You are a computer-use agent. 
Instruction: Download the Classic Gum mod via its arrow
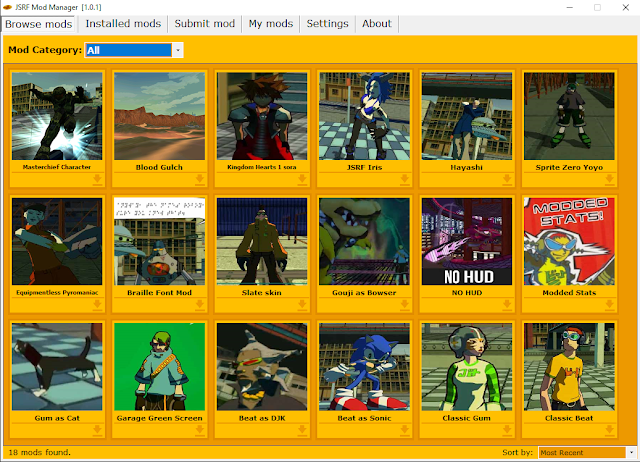(x=507, y=430)
